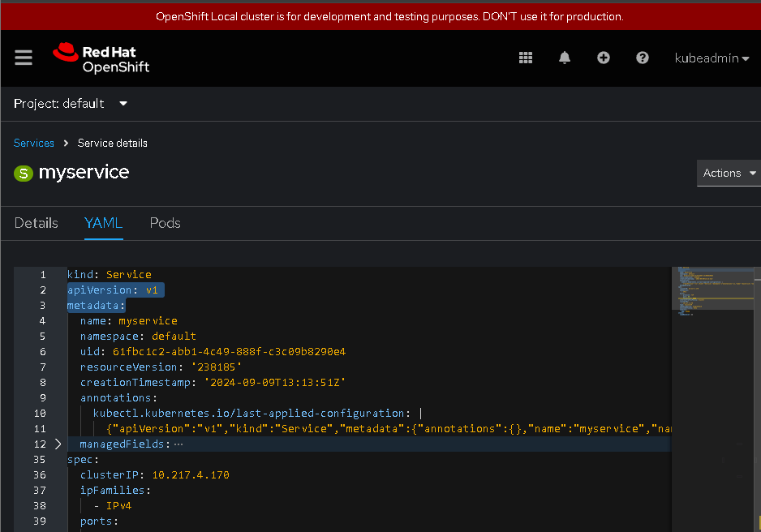Expand the folded managedFields section
The image size is (761, 532).
point(58,444)
